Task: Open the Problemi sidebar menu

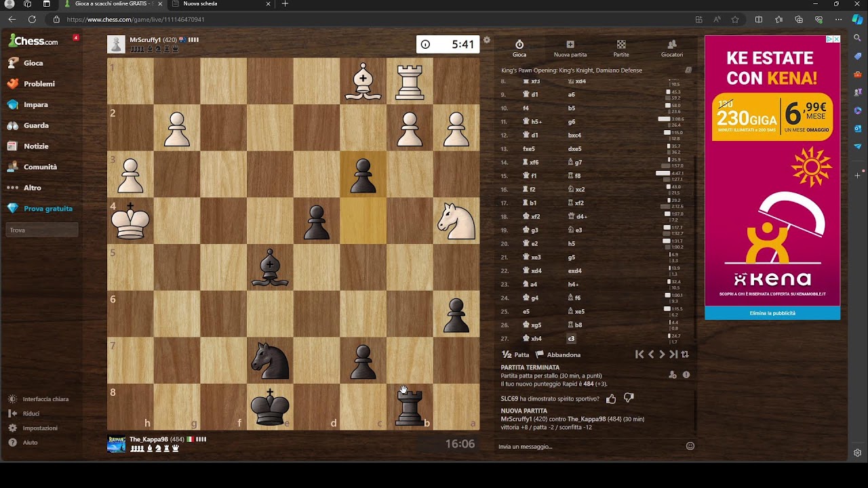Action: coord(31,84)
